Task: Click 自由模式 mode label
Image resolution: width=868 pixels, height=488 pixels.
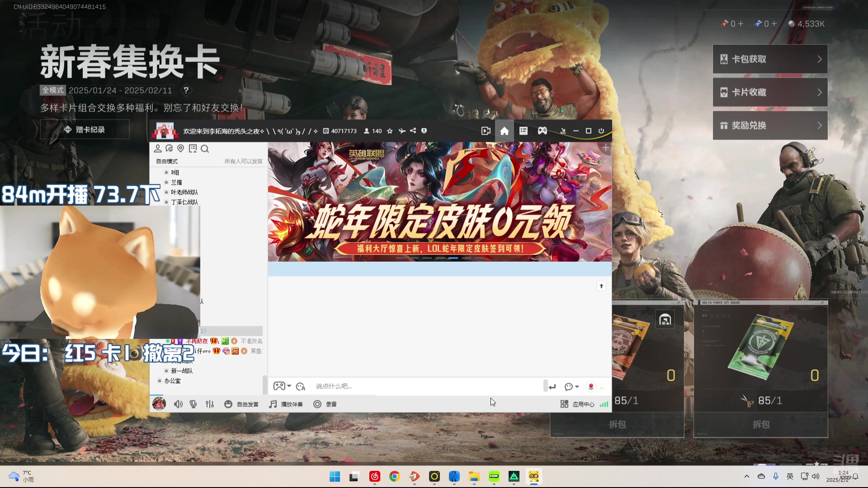Action: 167,161
